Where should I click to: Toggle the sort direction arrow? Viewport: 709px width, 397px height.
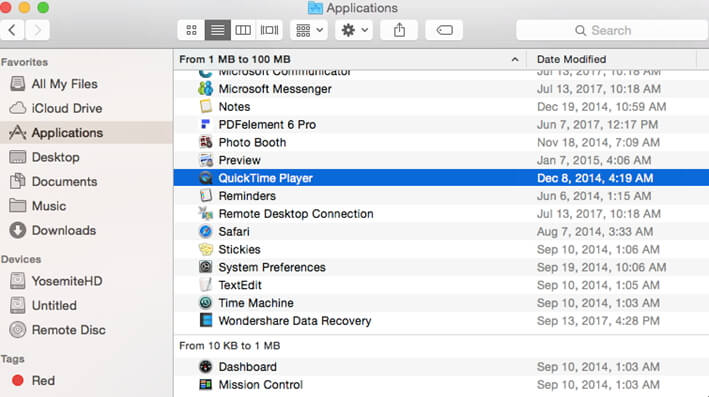[x=515, y=59]
